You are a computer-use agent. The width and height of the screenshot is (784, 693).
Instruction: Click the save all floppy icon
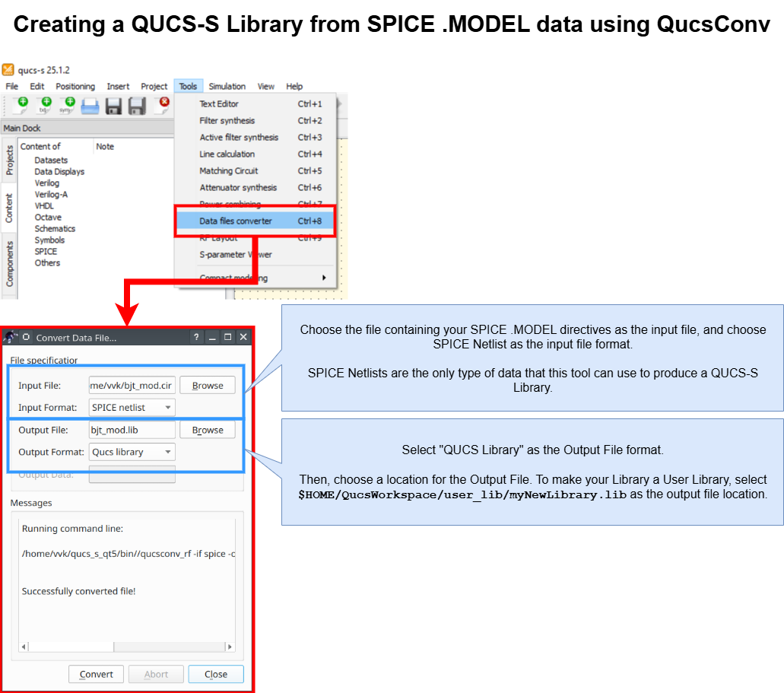click(x=137, y=106)
